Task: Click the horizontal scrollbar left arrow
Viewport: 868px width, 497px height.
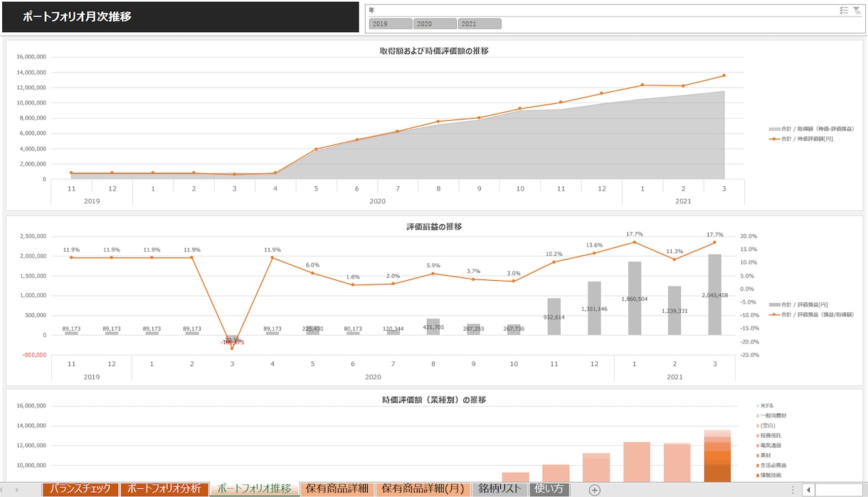Action: [x=808, y=489]
